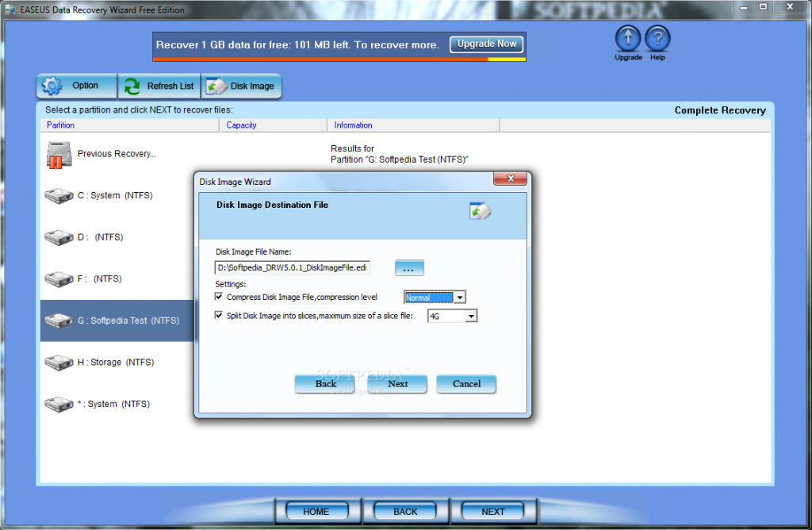The height and width of the screenshot is (530, 812).
Task: Minimize the EASEUS main window
Action: pyautogui.click(x=744, y=7)
